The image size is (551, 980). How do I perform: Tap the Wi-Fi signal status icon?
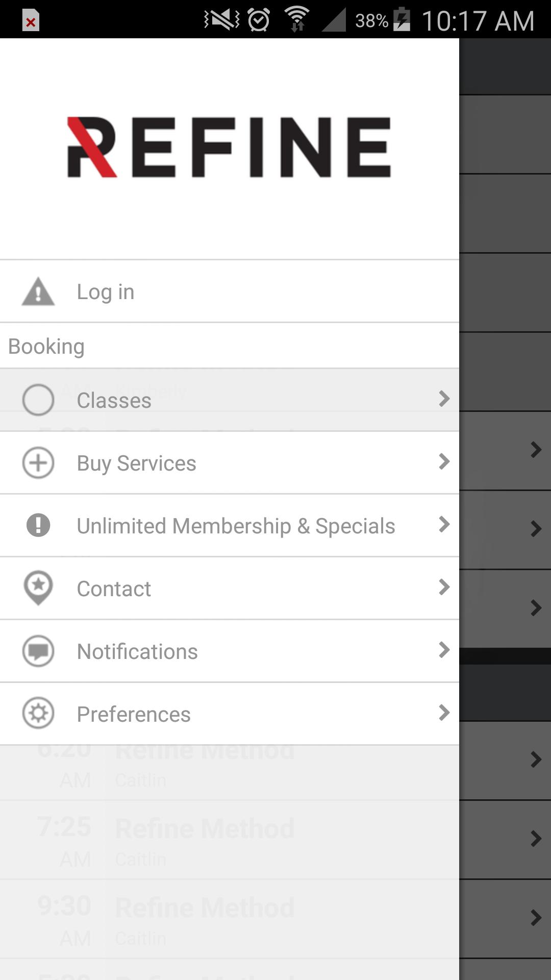297,19
